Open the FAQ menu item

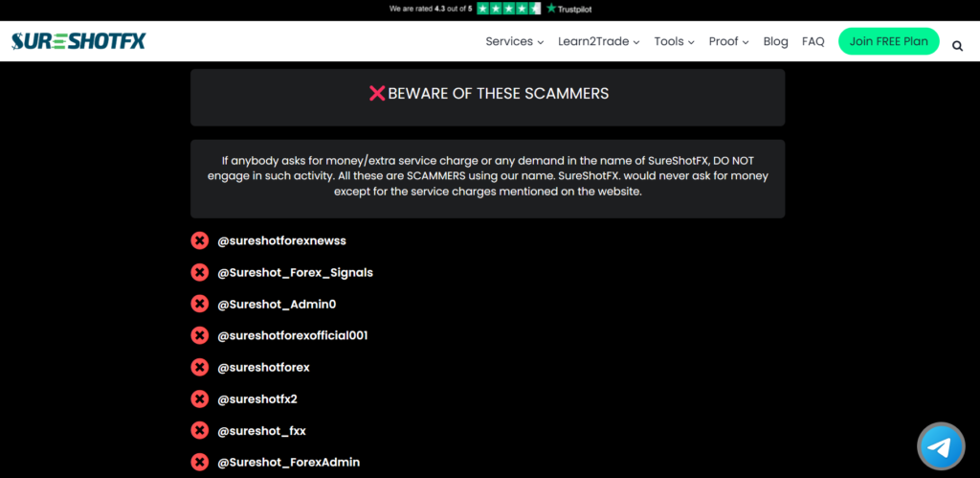coord(813,41)
